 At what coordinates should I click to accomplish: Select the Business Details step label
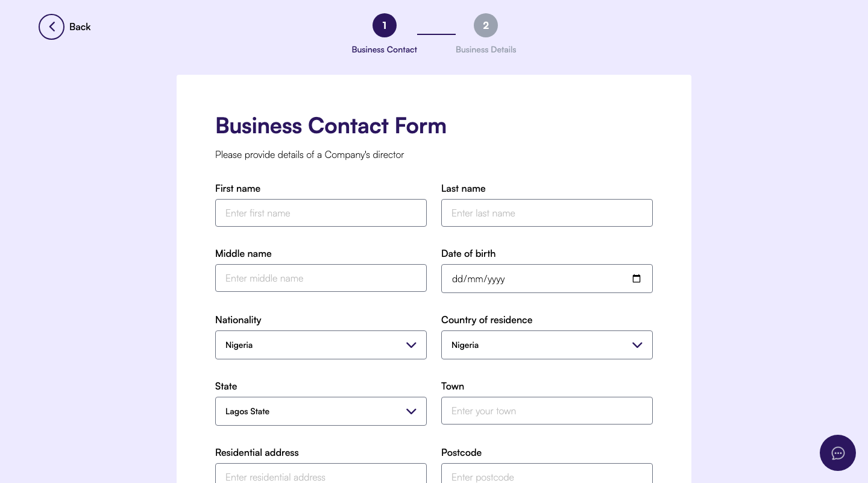pos(486,49)
